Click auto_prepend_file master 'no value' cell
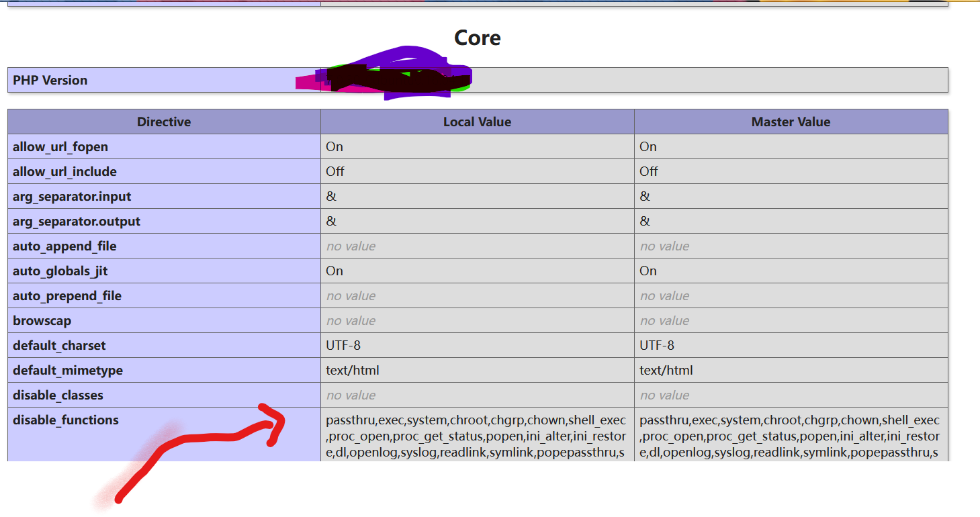 click(x=791, y=295)
